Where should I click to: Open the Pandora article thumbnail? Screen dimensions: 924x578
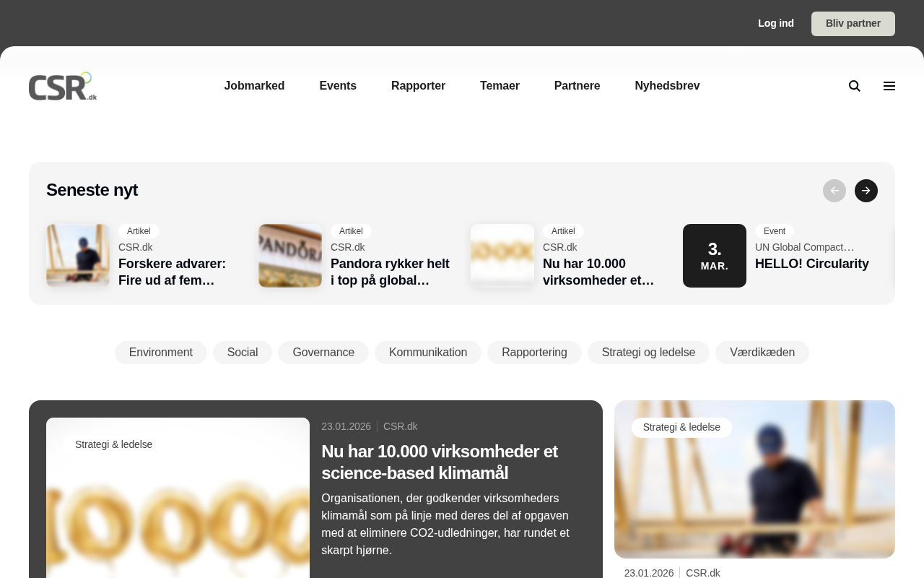point(290,256)
